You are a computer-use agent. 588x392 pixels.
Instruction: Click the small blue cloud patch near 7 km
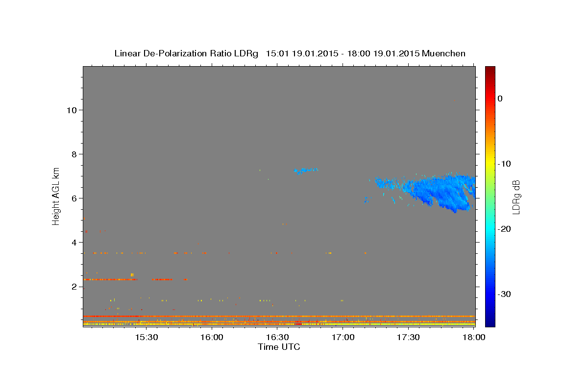[x=306, y=171]
